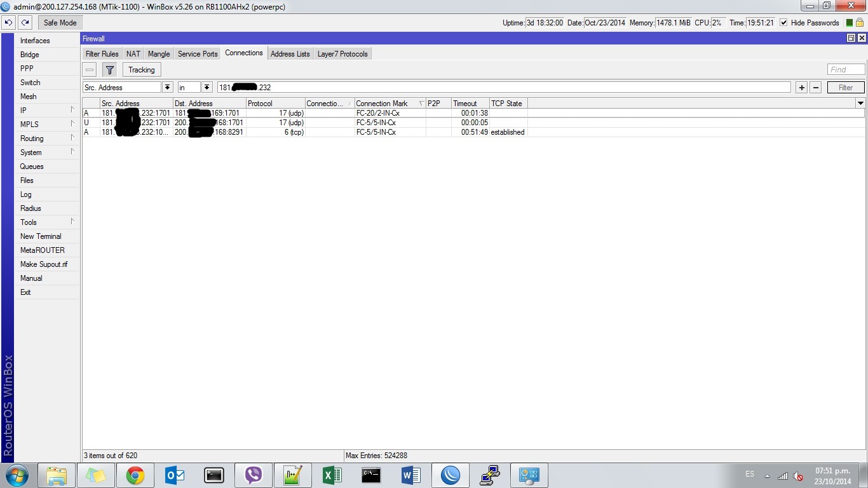Uncheck the Hide Passwords checkbox
868x488 pixels.
point(783,22)
